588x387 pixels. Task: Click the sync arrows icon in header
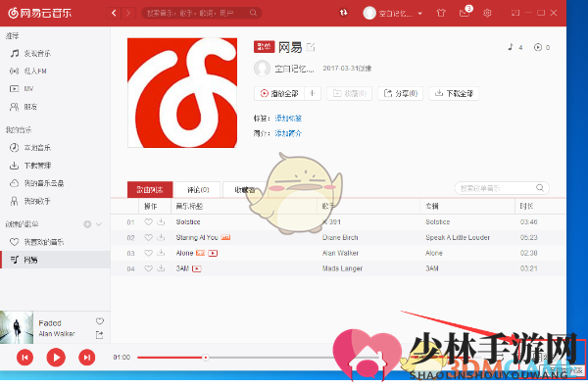344,13
